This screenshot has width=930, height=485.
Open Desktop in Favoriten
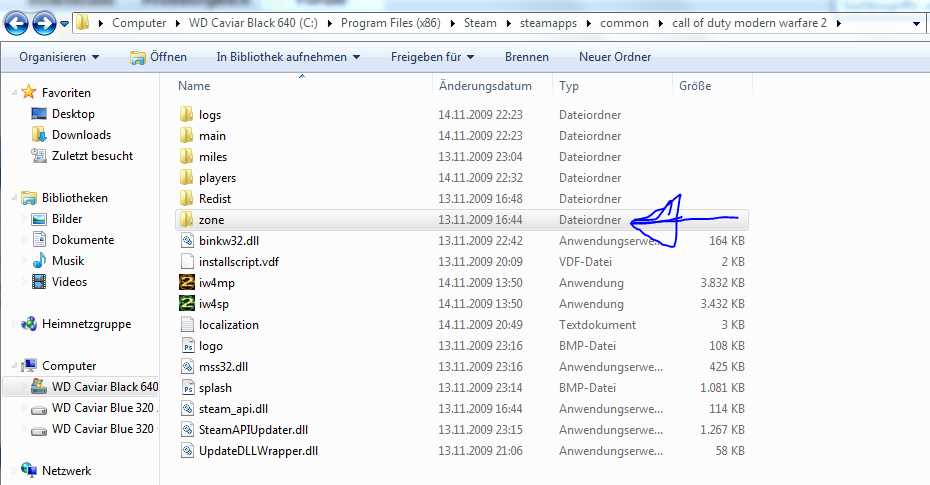pyautogui.click(x=73, y=114)
